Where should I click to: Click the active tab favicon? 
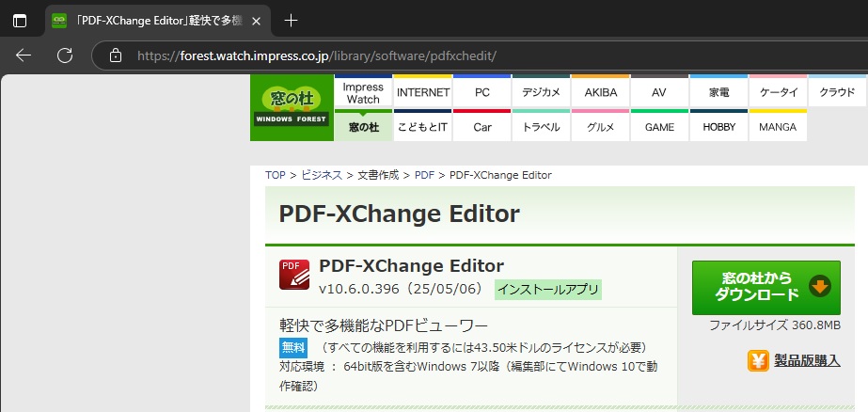point(59,21)
